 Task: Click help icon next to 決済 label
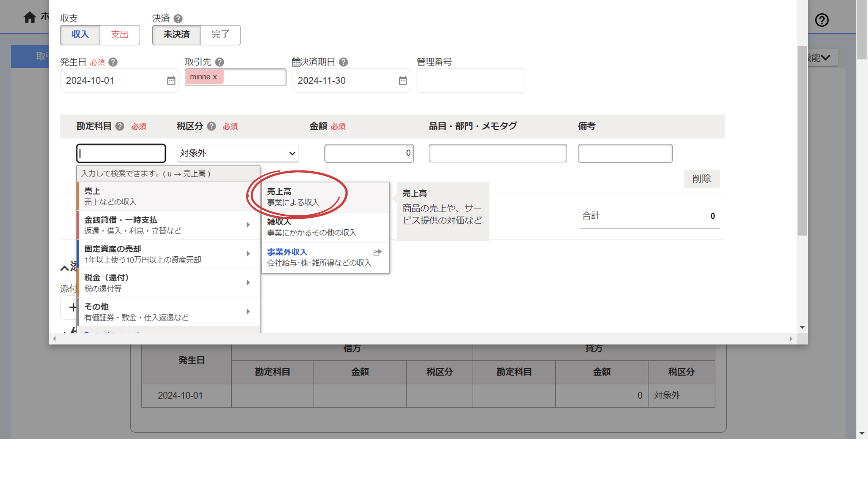(x=178, y=19)
